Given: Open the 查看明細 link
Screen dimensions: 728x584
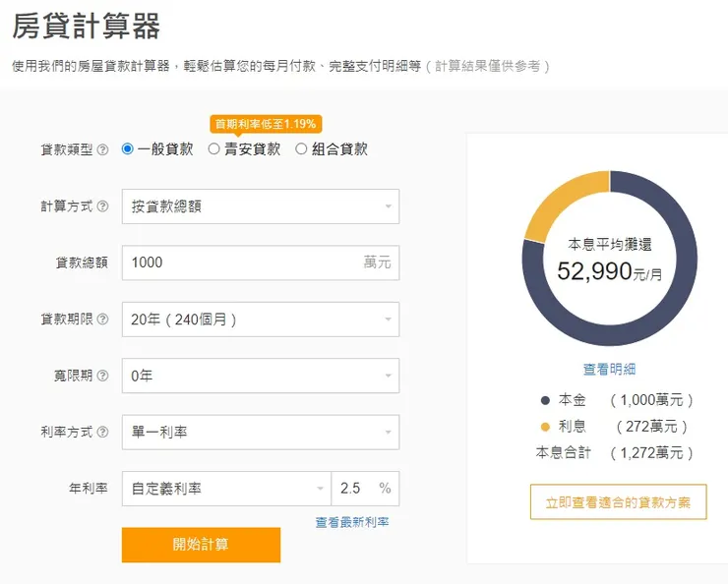Looking at the screenshot, I should 609,370.
